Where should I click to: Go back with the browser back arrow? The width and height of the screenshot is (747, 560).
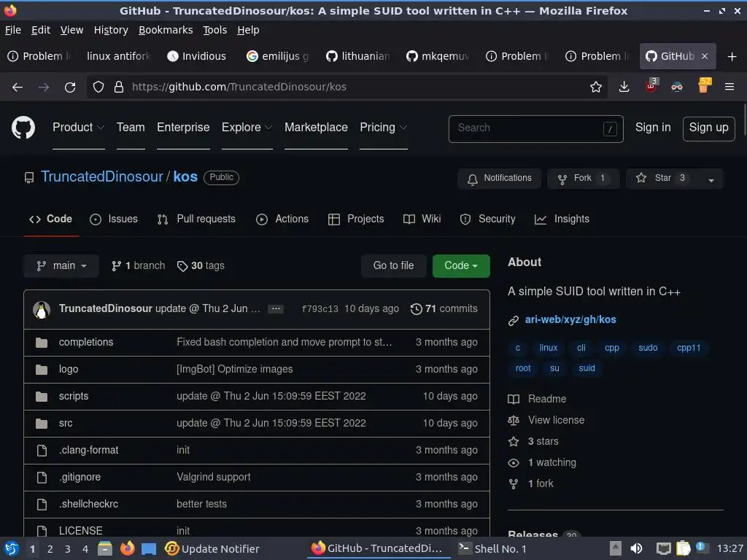click(18, 87)
